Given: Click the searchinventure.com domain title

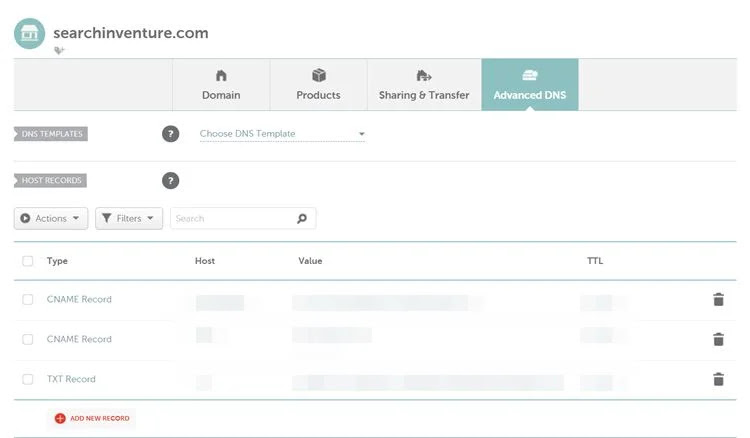Looking at the screenshot, I should (x=131, y=33).
